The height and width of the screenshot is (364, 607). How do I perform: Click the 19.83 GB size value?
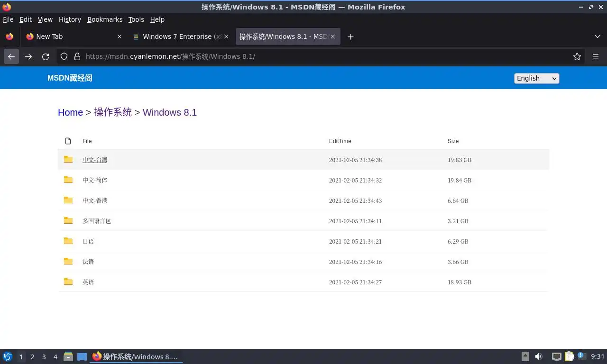coord(460,160)
